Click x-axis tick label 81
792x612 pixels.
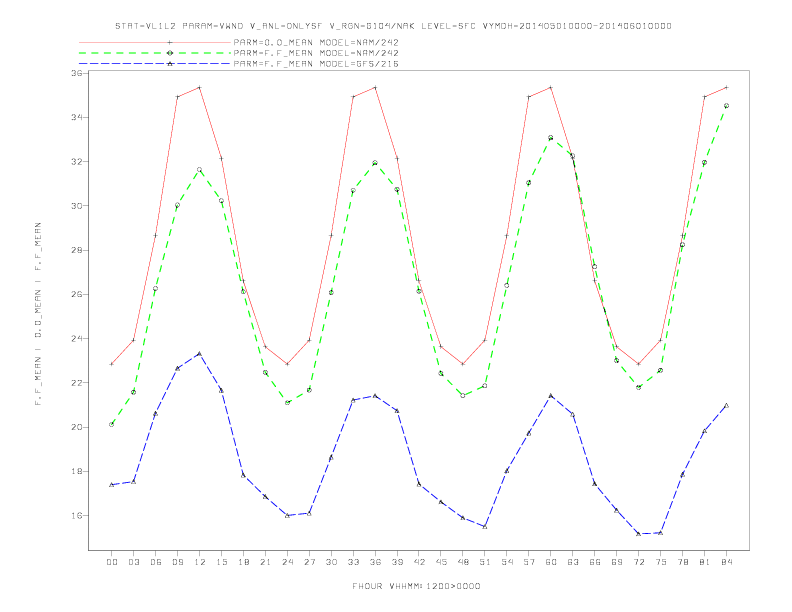pyautogui.click(x=705, y=562)
